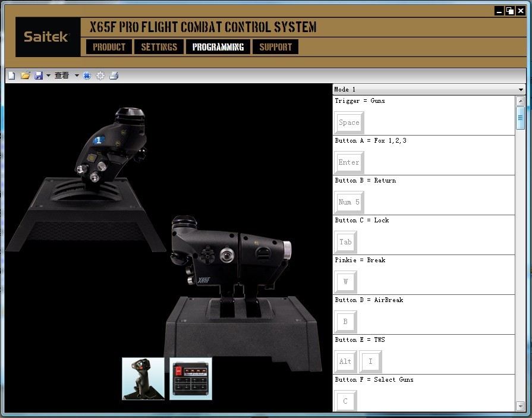Select the 'Button B = Return' label
The width and height of the screenshot is (532, 418).
(x=365, y=180)
